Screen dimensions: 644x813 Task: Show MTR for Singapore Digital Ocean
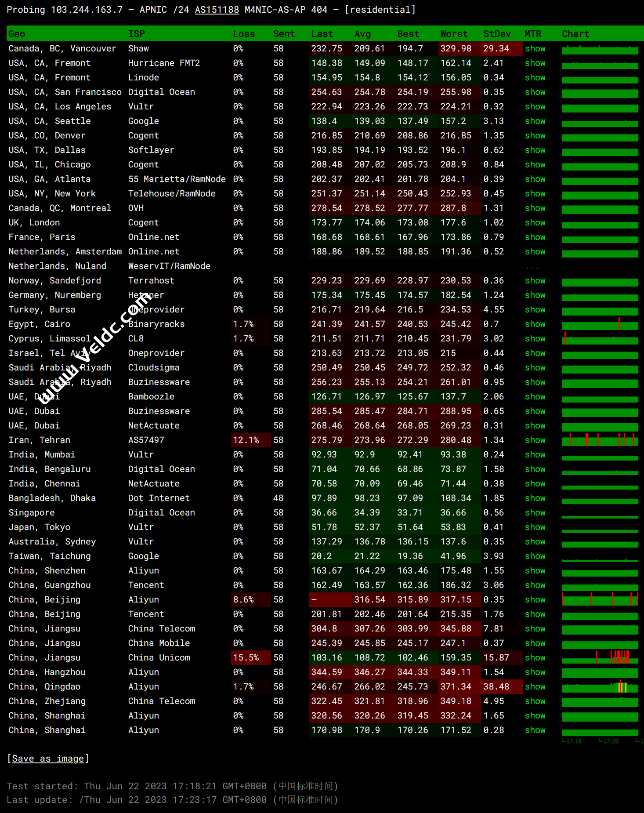pyautogui.click(x=535, y=512)
